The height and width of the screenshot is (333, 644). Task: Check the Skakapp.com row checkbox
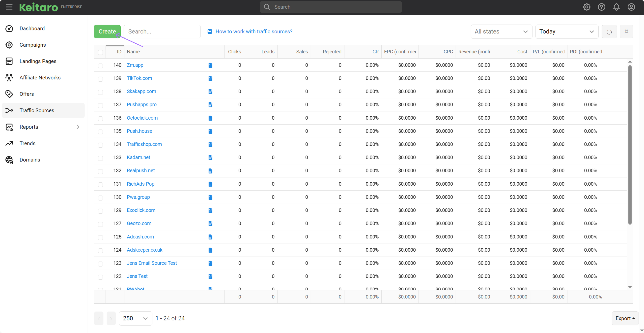point(101,92)
